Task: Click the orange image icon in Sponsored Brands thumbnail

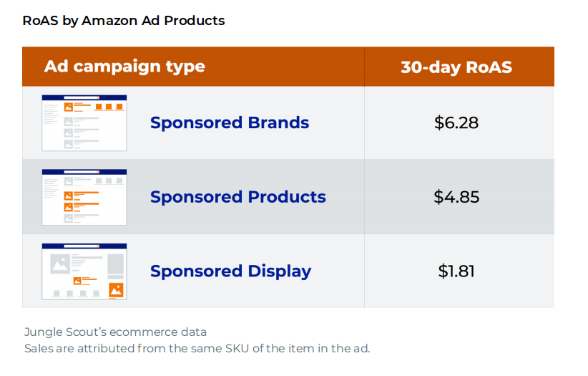Action: point(69,107)
